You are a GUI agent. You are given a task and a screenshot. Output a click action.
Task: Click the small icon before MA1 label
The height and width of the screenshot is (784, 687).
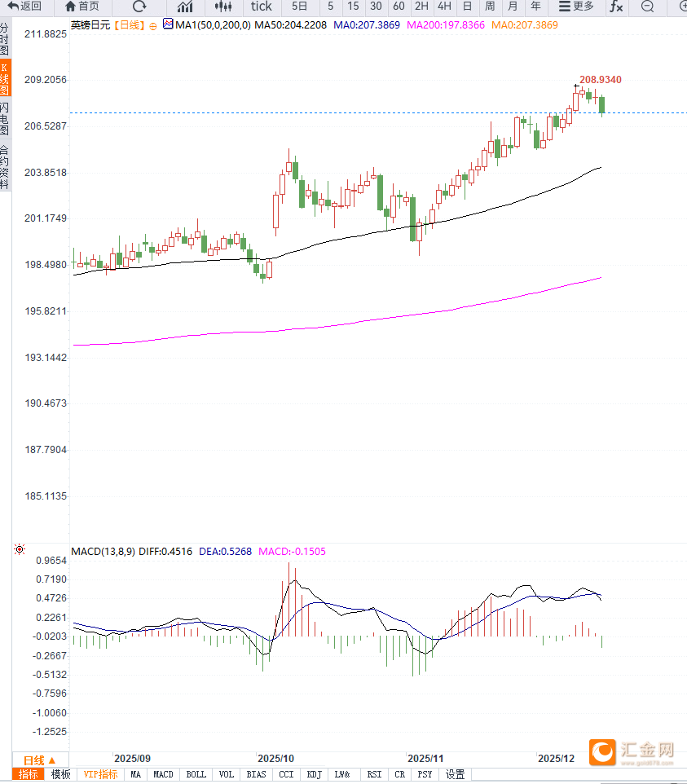tap(168, 24)
